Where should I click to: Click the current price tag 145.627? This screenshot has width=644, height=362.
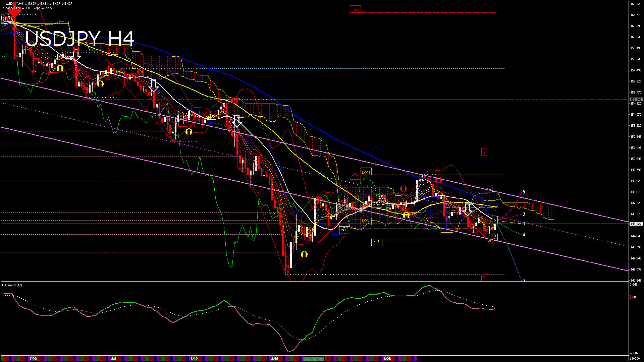636,224
